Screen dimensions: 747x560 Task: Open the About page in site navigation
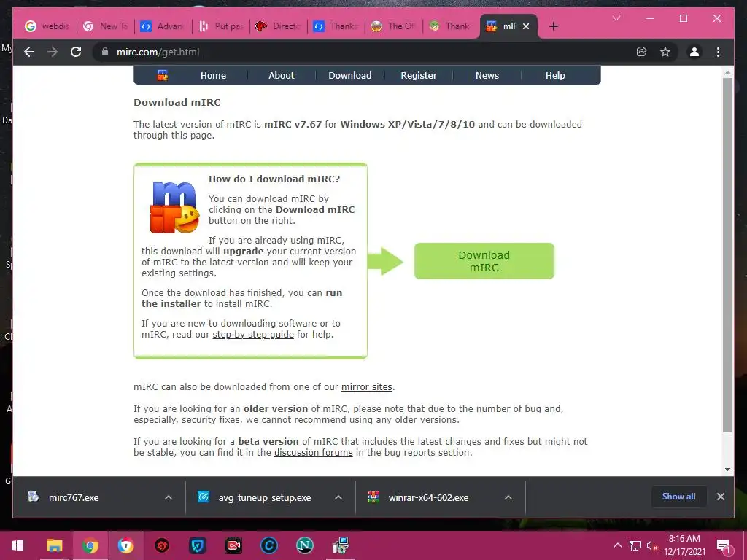click(x=281, y=75)
